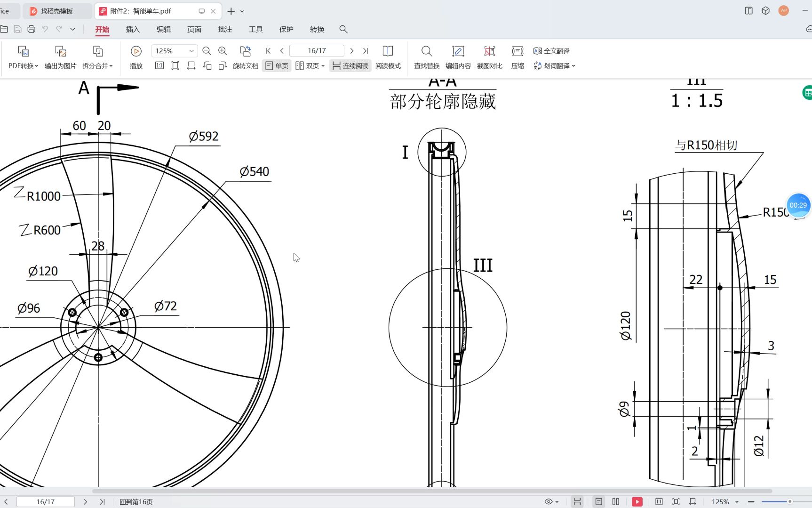812x508 pixels.
Task: Open the 批注 annotation tab
Action: point(225,29)
